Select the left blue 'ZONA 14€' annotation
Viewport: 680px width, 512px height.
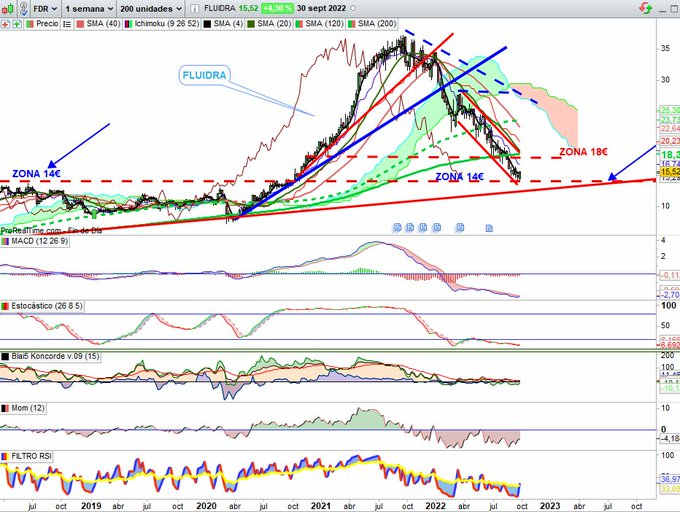(x=36, y=173)
